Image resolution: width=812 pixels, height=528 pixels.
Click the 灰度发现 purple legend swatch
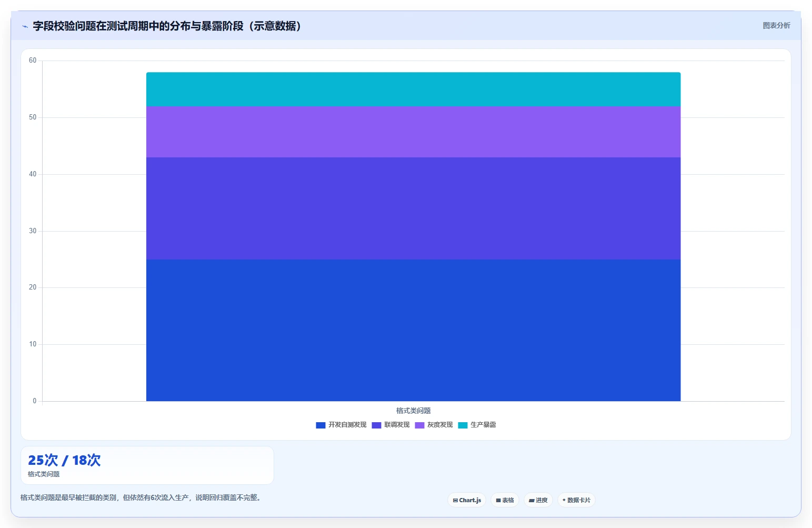click(419, 425)
